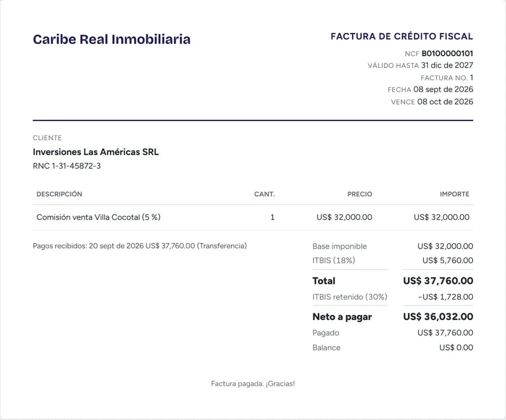Select the Balance amount US$ 0.00
Viewport: 506px width, 420px height.
[x=456, y=348]
